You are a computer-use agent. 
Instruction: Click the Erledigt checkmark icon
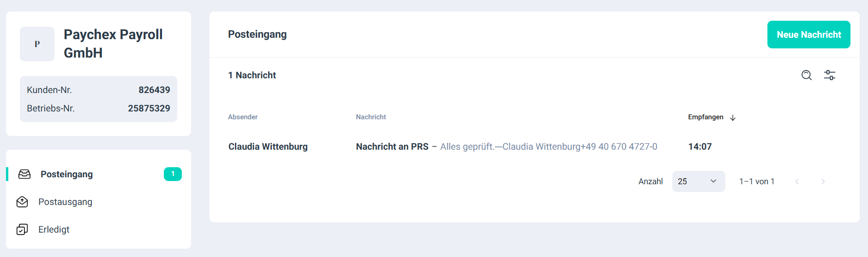22,229
